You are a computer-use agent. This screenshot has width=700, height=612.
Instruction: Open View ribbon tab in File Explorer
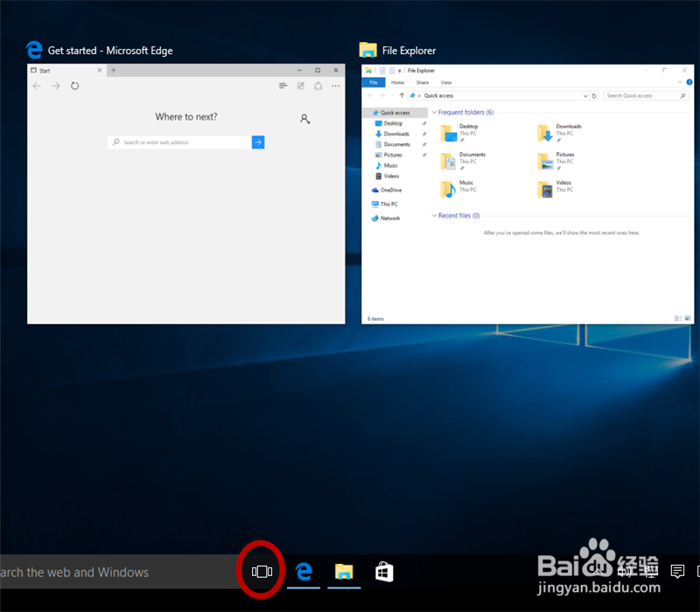(x=446, y=82)
